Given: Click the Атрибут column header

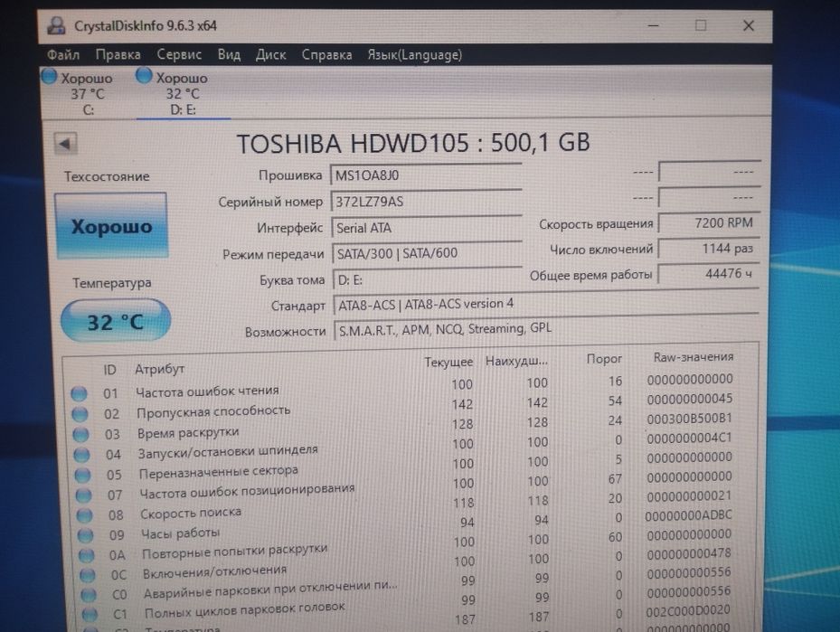Looking at the screenshot, I should click(160, 369).
